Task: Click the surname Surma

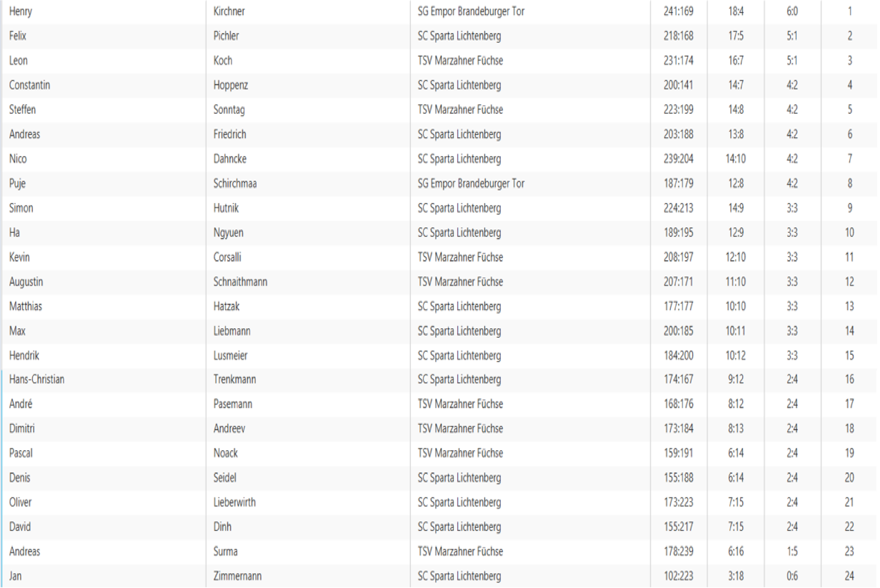Action: click(225, 551)
